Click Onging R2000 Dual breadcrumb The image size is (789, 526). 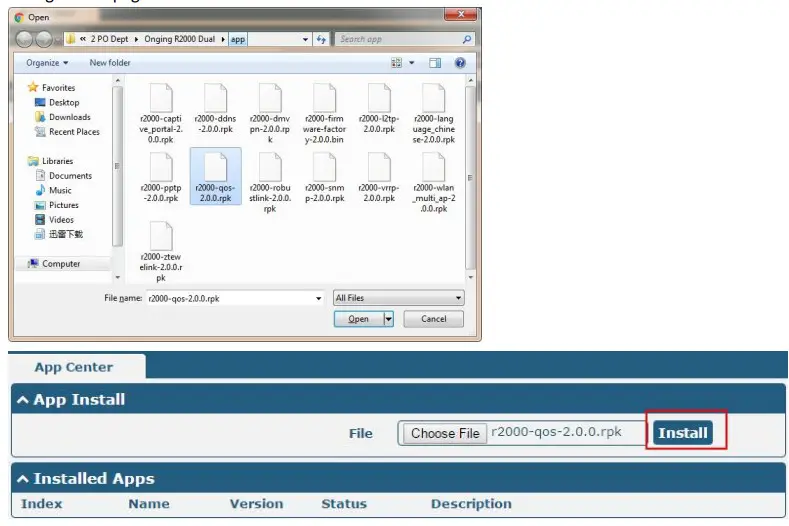point(180,39)
